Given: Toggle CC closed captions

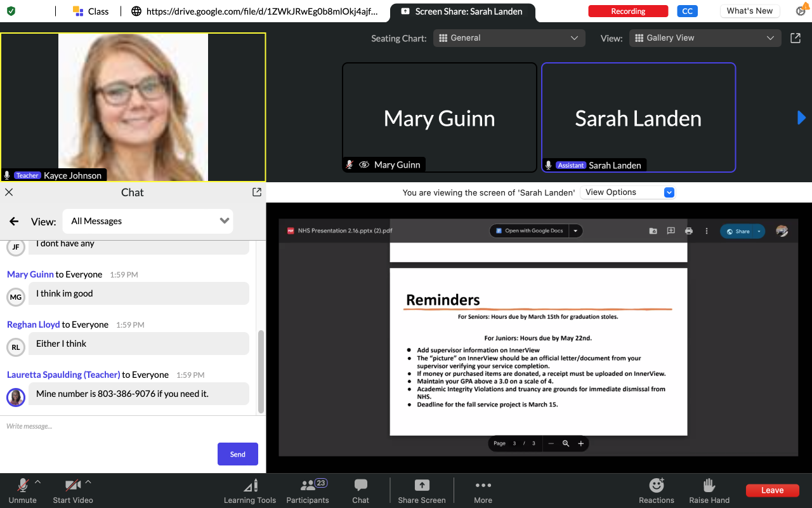Looking at the screenshot, I should [687, 11].
